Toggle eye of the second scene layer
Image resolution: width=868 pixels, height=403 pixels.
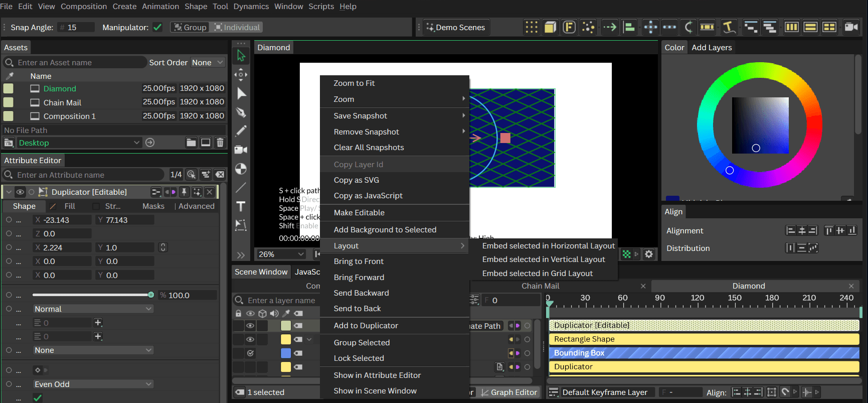[250, 339]
